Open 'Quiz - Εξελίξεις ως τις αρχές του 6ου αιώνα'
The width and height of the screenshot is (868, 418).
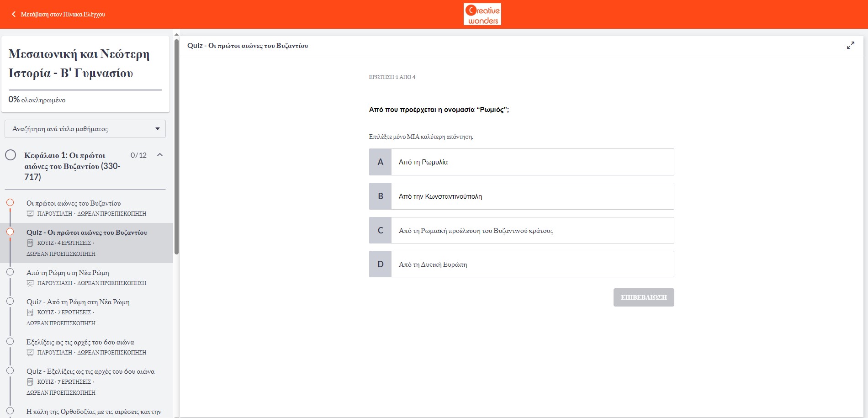(90, 371)
